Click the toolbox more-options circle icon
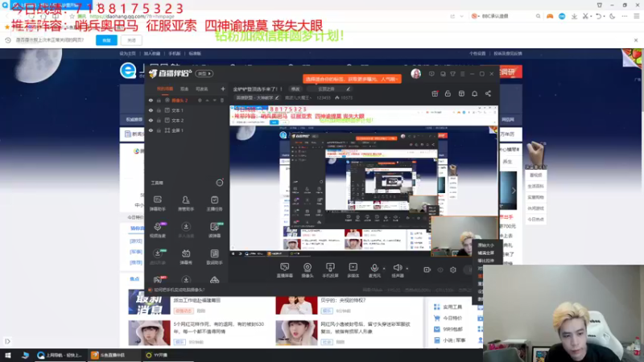The height and width of the screenshot is (362, 644). point(220,183)
